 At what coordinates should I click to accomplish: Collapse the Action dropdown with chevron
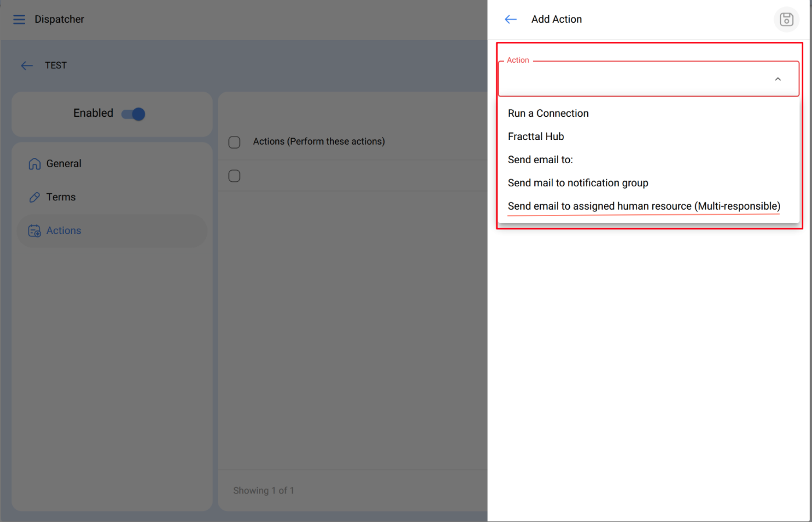coord(778,80)
